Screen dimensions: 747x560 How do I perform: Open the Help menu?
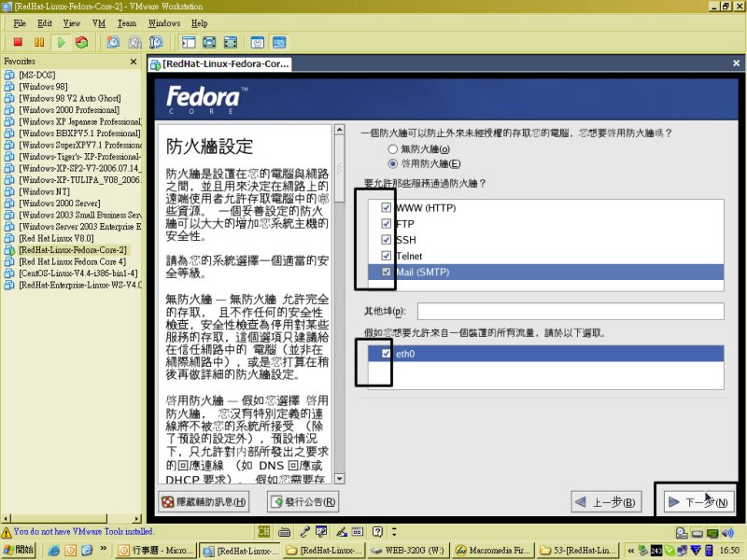pos(199,23)
